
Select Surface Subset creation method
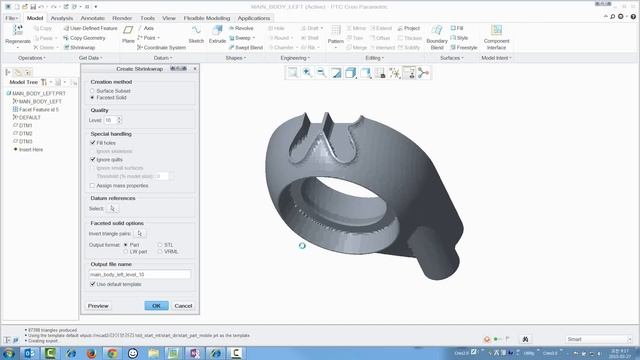click(x=92, y=91)
